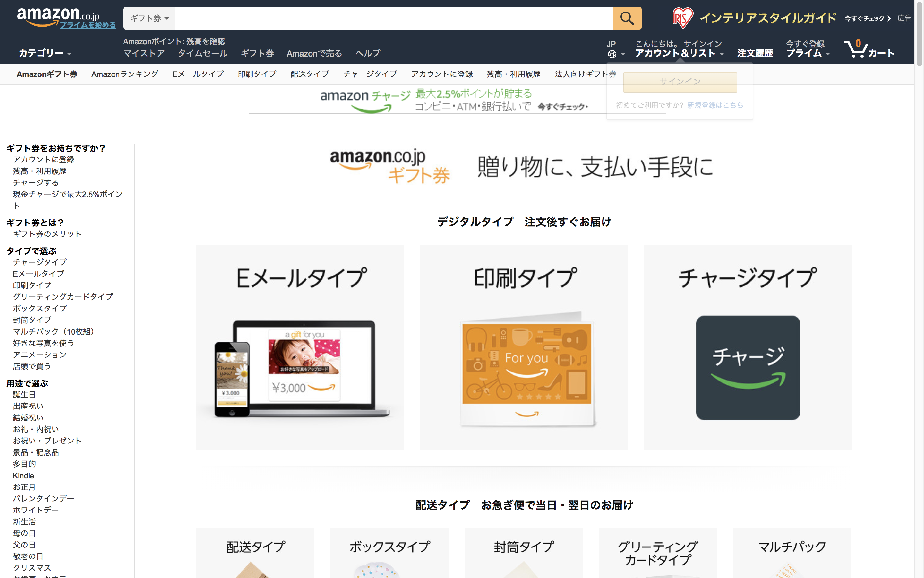Image resolution: width=924 pixels, height=578 pixels.
Task: Click ギフト券 in top navigation
Action: [257, 53]
